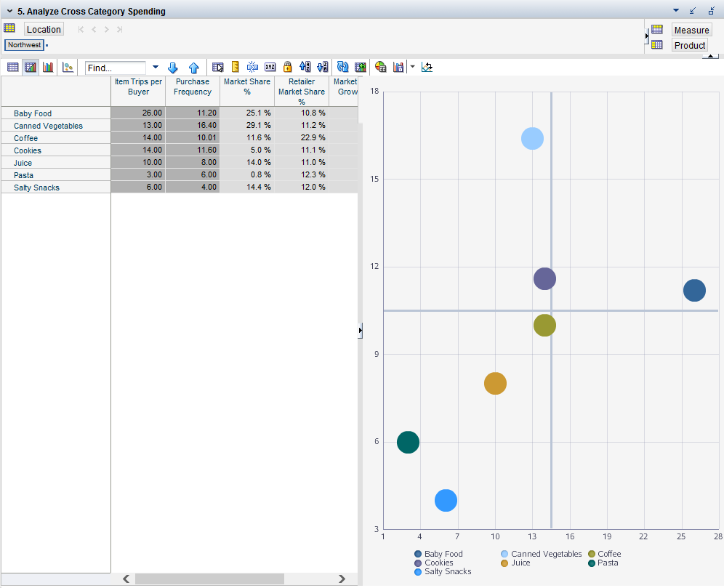Click the XYZ format icon

coord(270,67)
